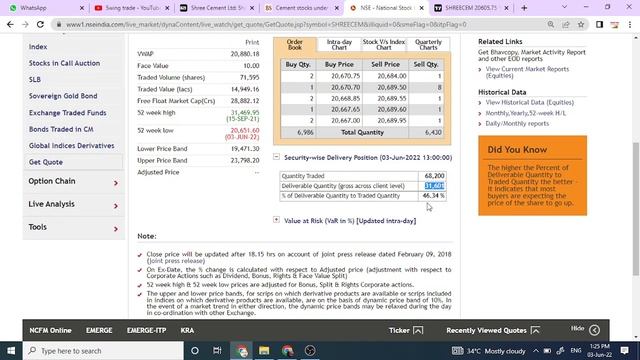This screenshot has width=640, height=360.
Task: Open Sovereign Gold Bond link
Action: [63, 96]
